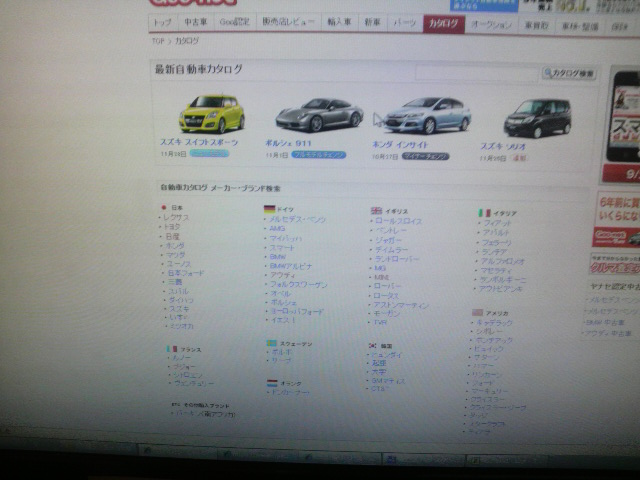Click the Japan red dot flag icon
Screen dimensions: 640x480
point(164,207)
